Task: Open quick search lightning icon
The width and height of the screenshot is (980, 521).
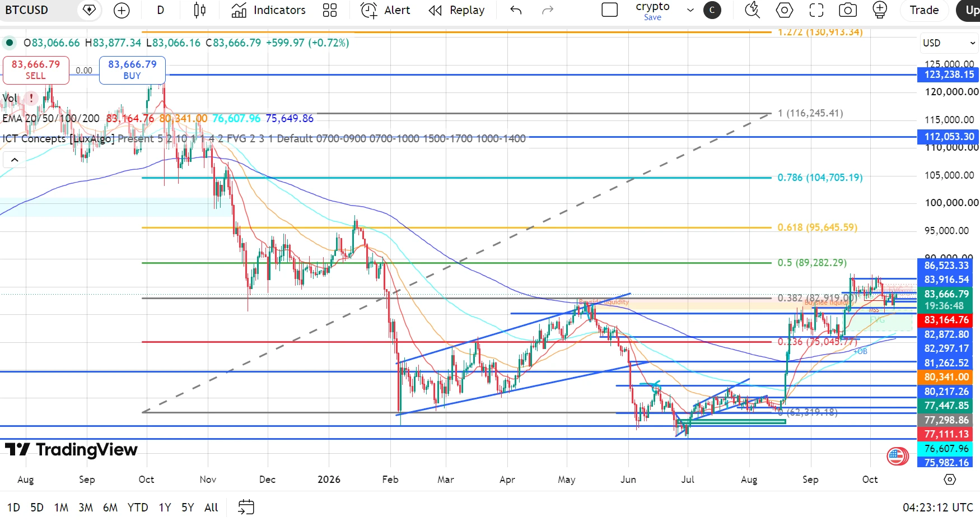Action: (752, 10)
